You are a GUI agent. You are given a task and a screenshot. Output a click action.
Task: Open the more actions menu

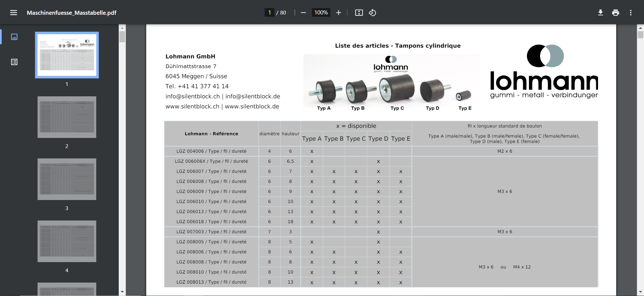(631, 13)
